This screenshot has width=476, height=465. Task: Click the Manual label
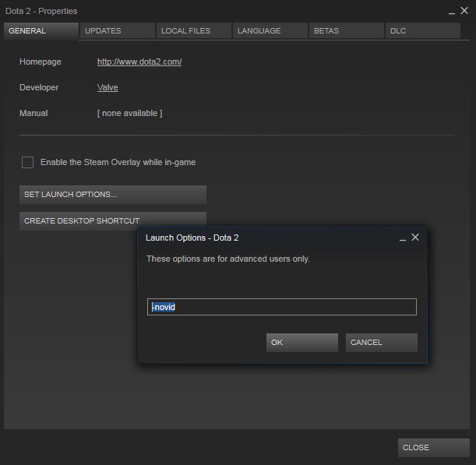[x=33, y=113]
